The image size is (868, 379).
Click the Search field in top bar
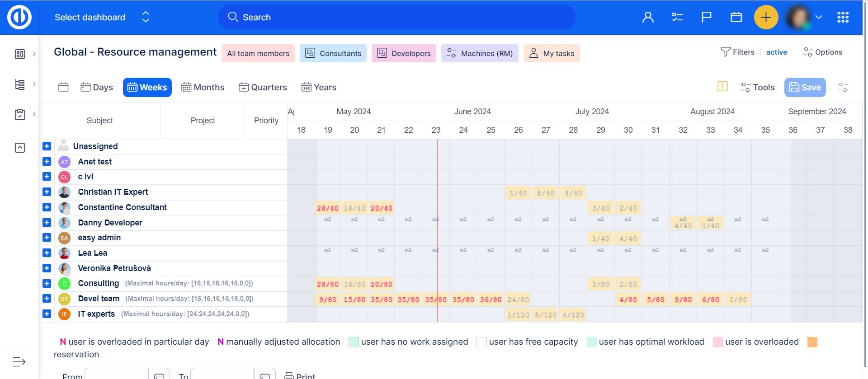396,18
